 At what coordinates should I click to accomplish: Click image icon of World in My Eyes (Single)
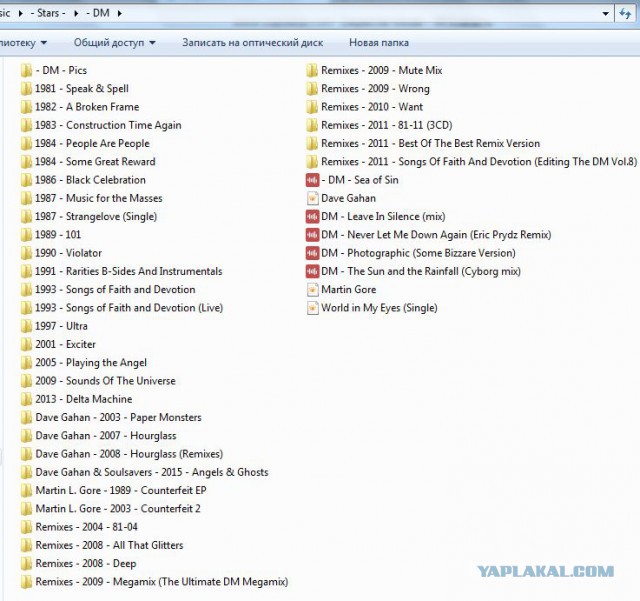[312, 308]
